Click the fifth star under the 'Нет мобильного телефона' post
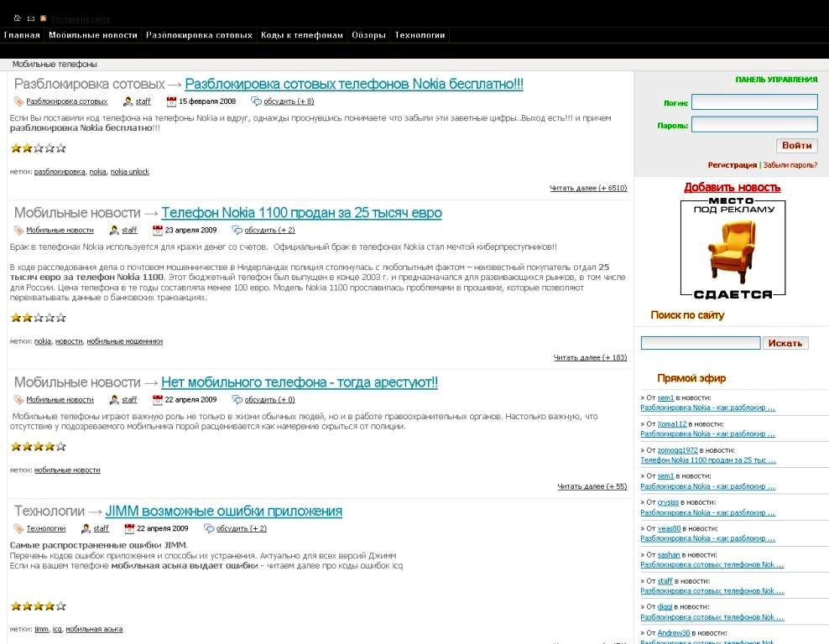 (x=60, y=447)
